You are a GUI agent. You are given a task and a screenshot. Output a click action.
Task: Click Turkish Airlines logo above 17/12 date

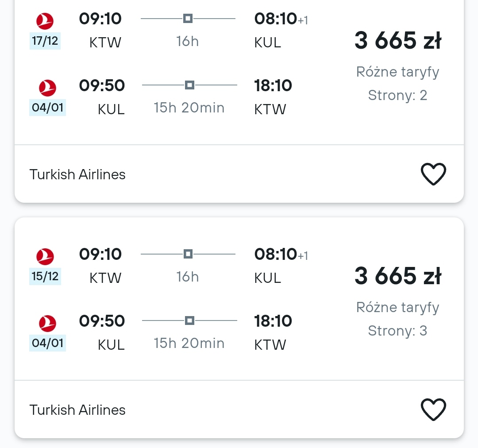[45, 21]
